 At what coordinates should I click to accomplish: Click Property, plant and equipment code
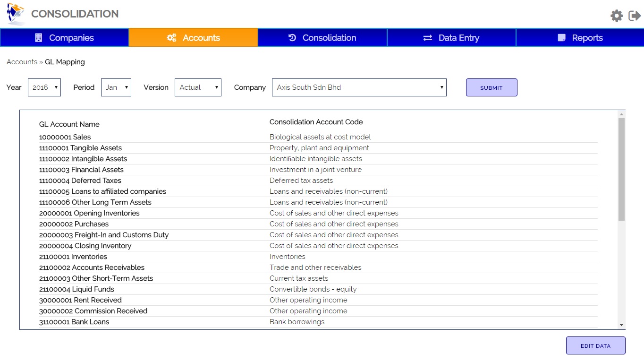click(319, 148)
